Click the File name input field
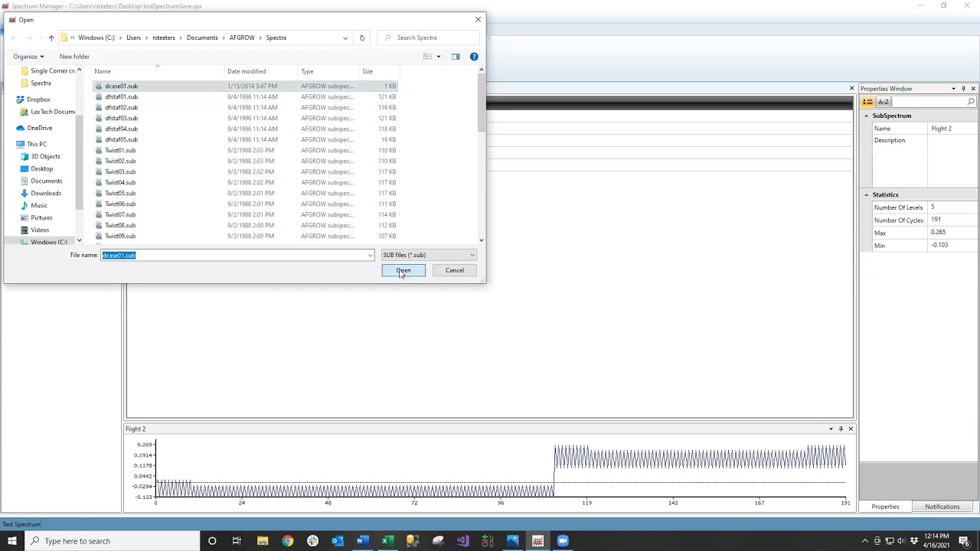This screenshot has width=980, height=551. (x=234, y=256)
